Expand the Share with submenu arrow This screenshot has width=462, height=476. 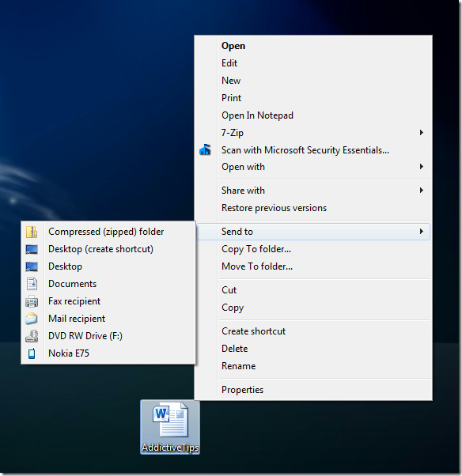422,191
